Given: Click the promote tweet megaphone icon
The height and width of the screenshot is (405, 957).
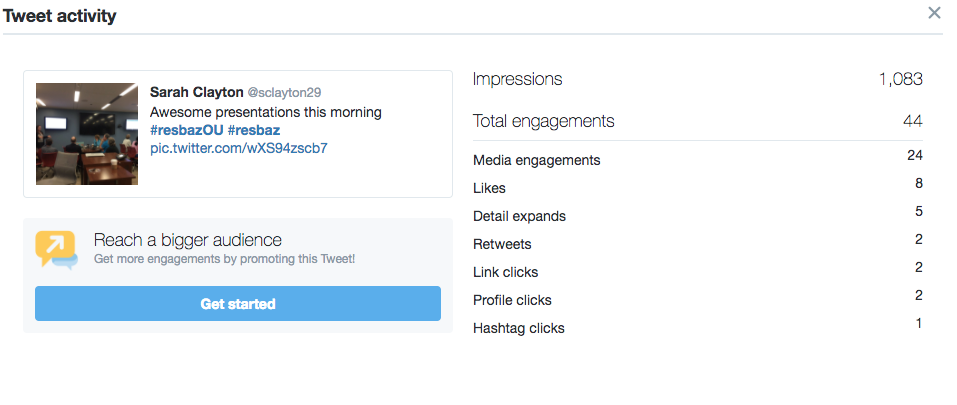Looking at the screenshot, I should click(56, 249).
